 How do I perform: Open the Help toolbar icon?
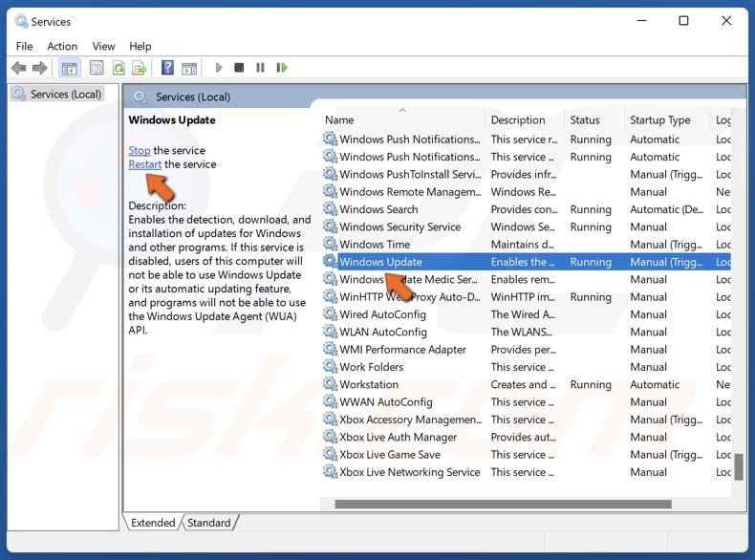point(167,68)
